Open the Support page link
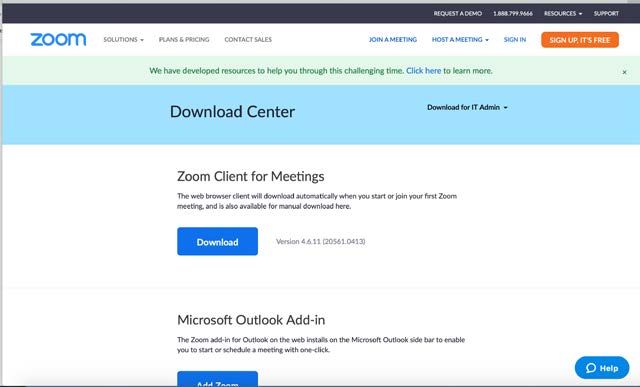The width and height of the screenshot is (640, 387). coord(606,13)
